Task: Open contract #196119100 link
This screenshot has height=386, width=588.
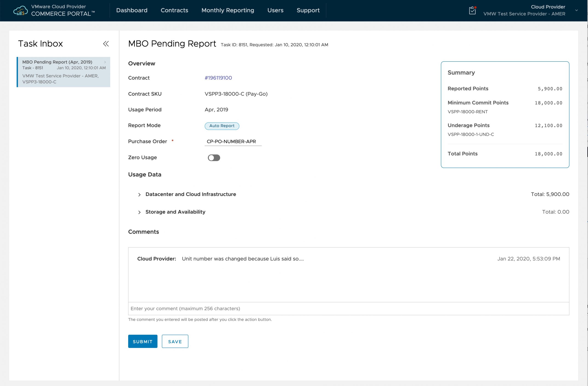Action: tap(218, 78)
